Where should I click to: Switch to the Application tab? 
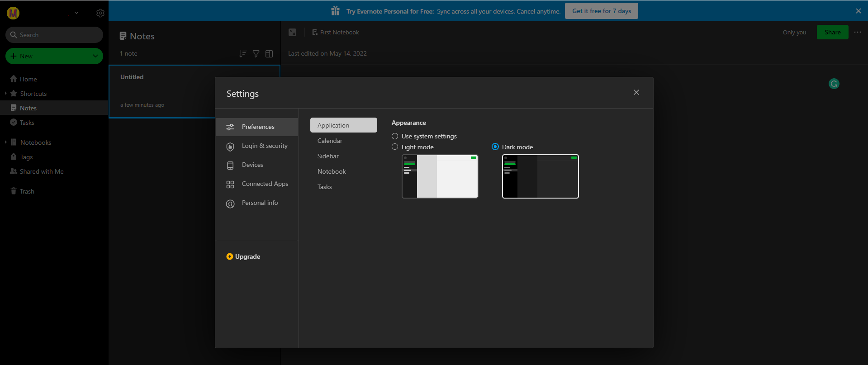point(344,125)
